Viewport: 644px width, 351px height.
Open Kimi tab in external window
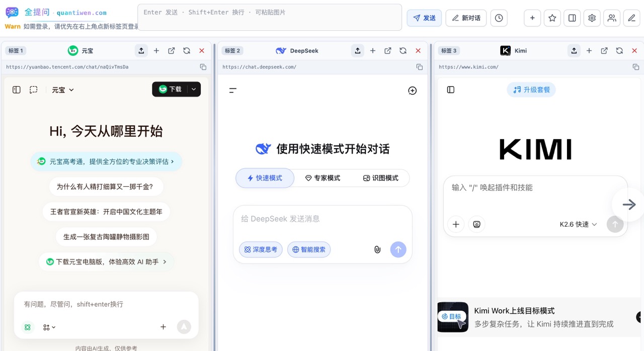(x=604, y=51)
